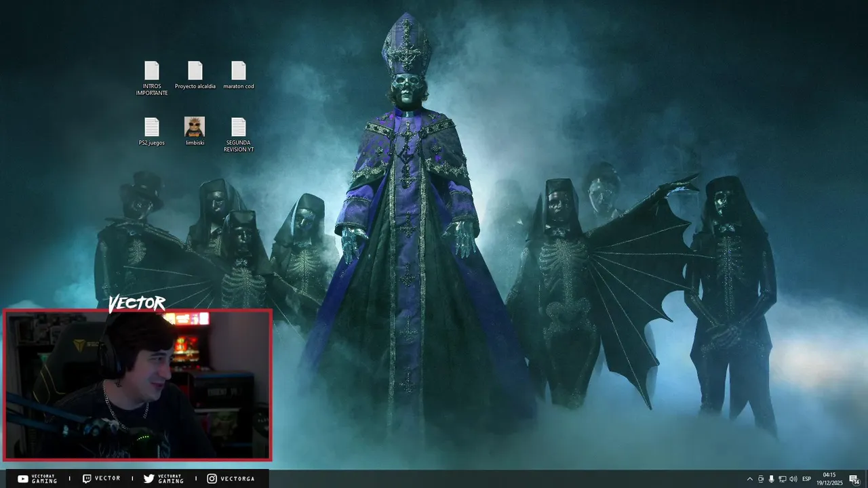Viewport: 868px width, 488px height.
Task: Switch input language via ESP indicator
Action: [807, 479]
